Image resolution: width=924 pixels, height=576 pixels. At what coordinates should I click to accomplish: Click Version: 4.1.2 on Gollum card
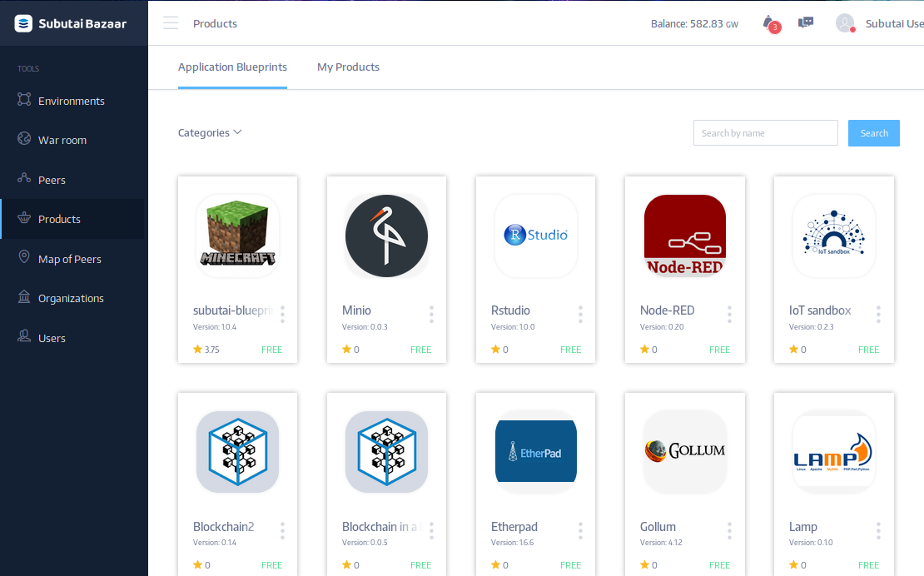(x=661, y=543)
